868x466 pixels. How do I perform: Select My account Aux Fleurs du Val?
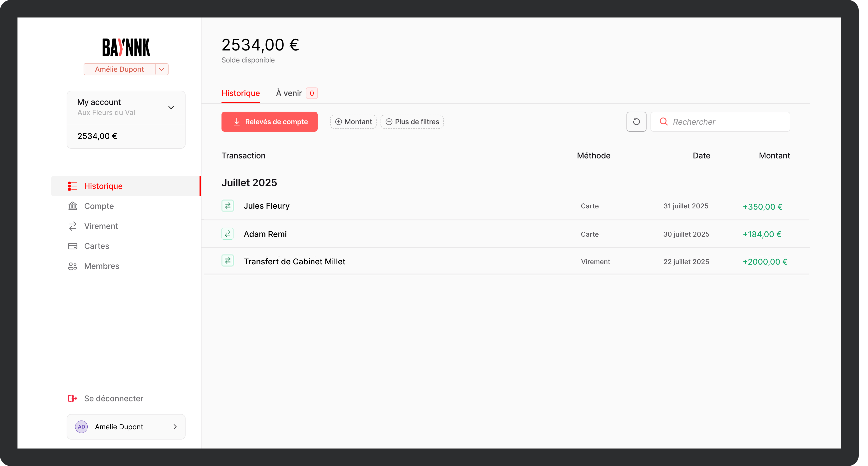[x=126, y=107]
